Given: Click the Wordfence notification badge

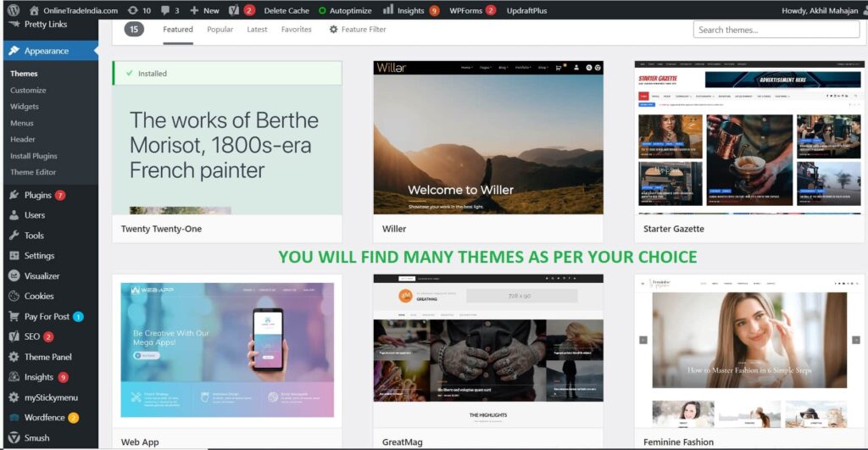Looking at the screenshot, I should coord(73,418).
